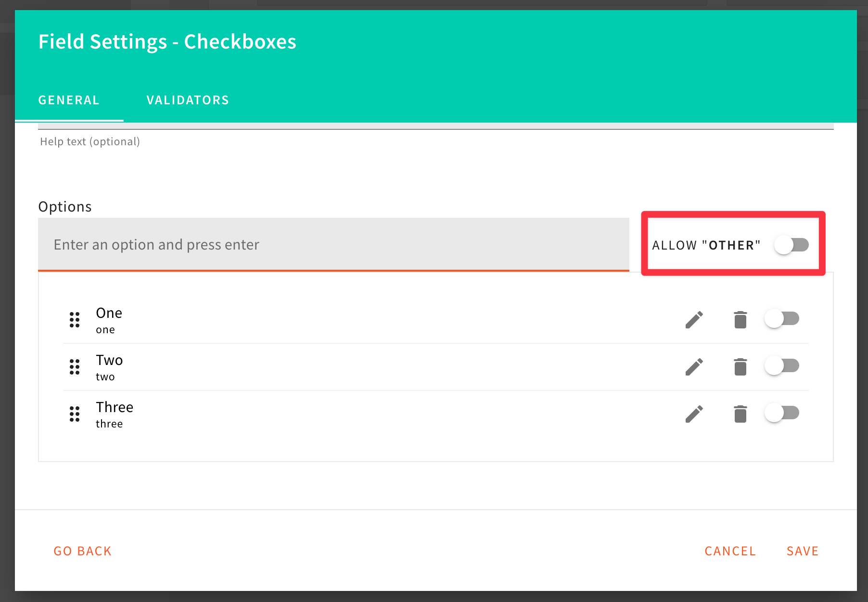868x602 pixels.
Task: Delete the option Three
Action: tap(740, 413)
